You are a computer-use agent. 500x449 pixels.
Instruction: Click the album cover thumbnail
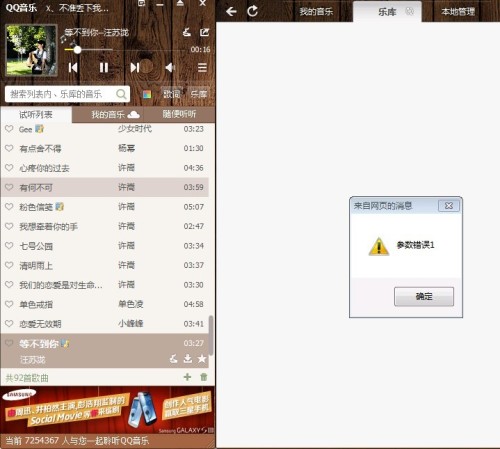click(31, 50)
